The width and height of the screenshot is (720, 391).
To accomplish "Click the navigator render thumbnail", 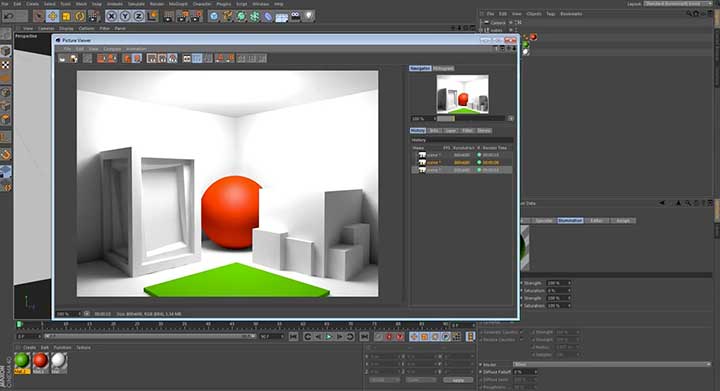I will point(462,94).
